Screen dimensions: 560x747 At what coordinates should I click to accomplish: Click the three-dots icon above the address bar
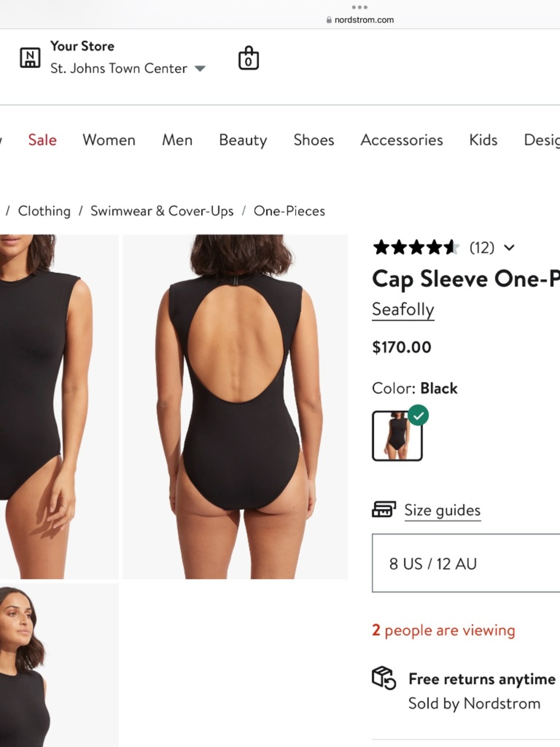pos(359,7)
